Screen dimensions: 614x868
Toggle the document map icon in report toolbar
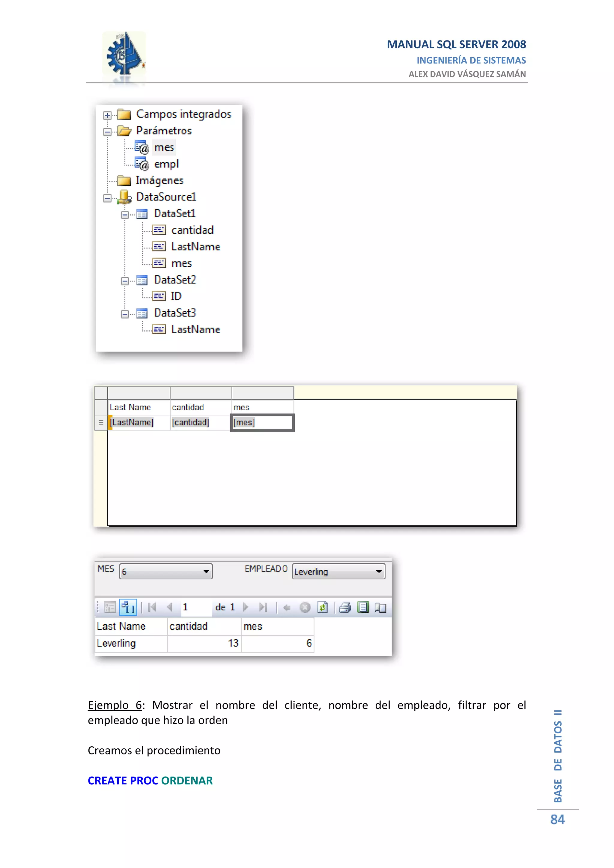(110, 608)
